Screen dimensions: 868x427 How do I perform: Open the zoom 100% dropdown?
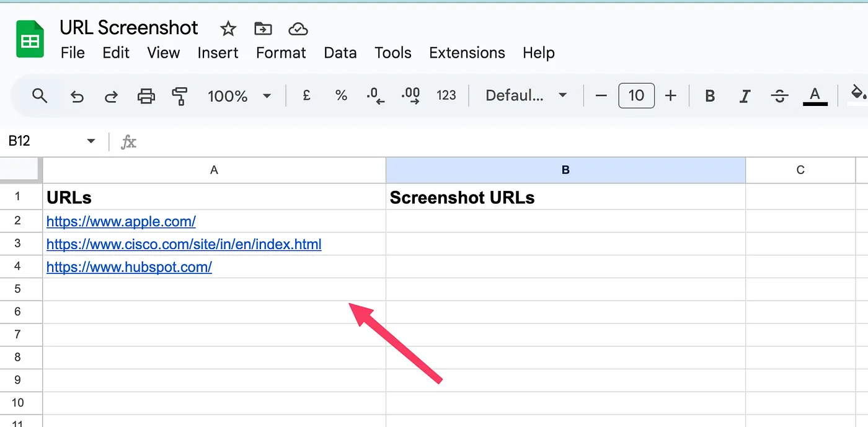coord(239,95)
